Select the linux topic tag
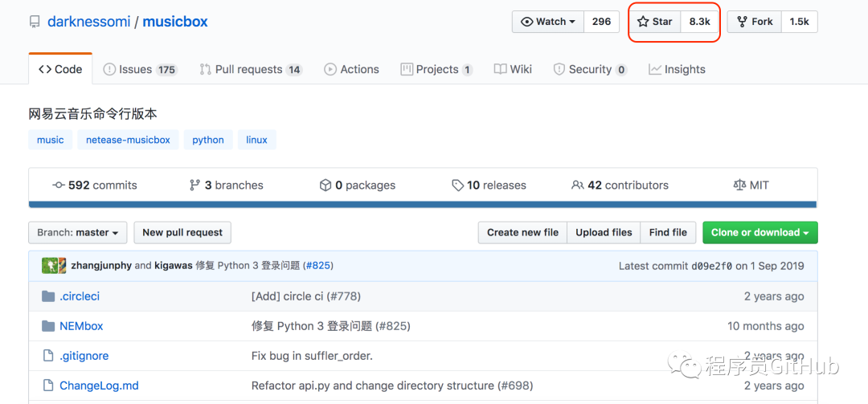868x404 pixels. click(x=257, y=140)
